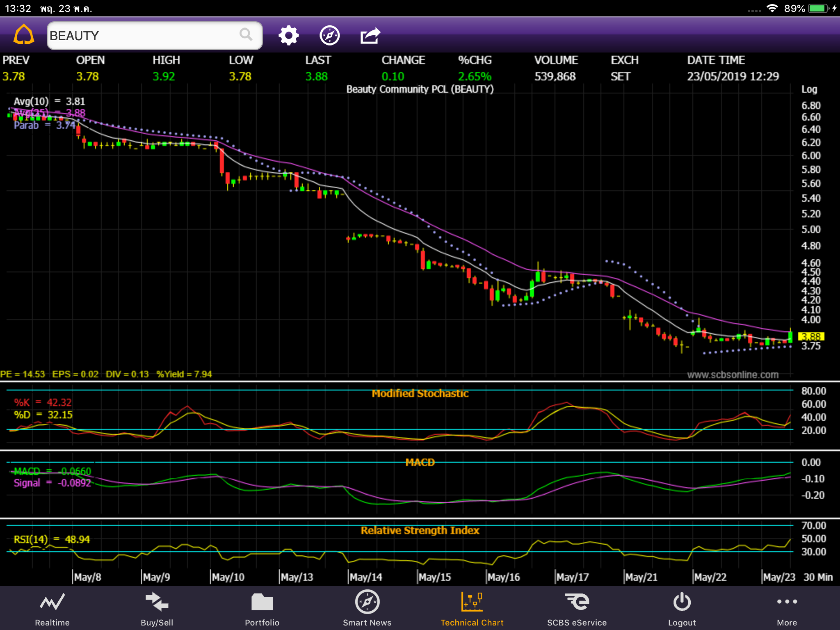Open chart settings gear icon
The image size is (840, 630).
(289, 36)
